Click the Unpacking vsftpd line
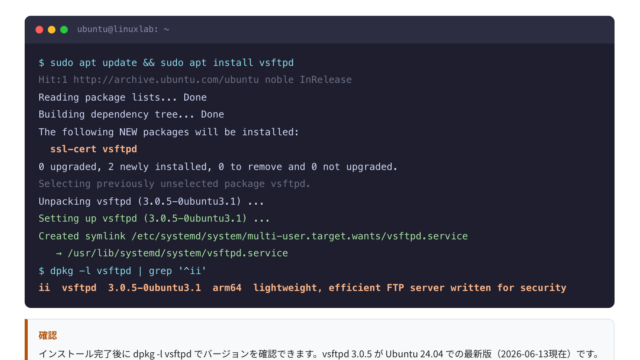 point(151,201)
